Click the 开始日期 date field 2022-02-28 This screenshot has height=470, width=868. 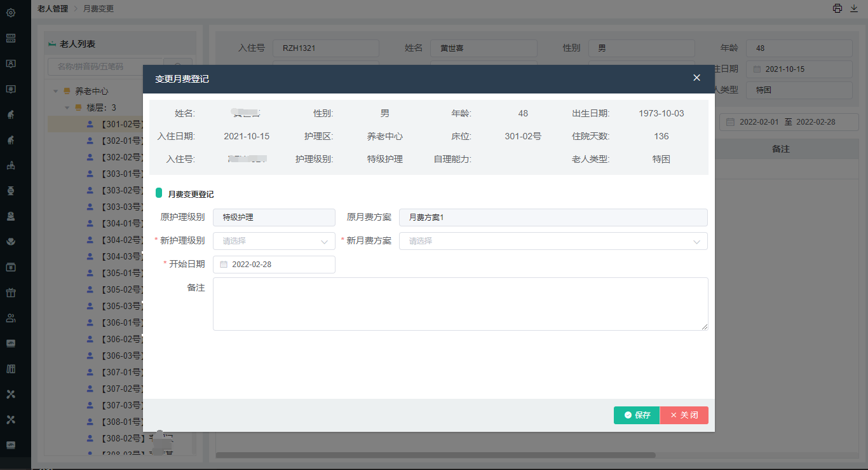pyautogui.click(x=274, y=265)
